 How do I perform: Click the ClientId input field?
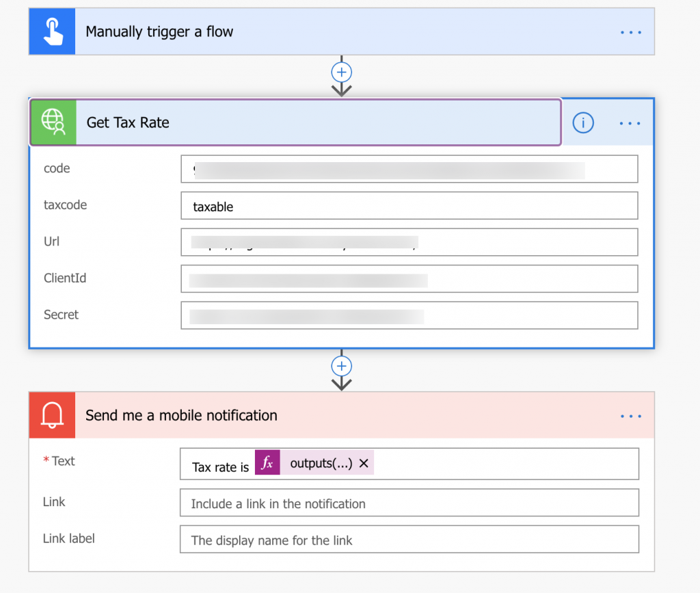click(409, 278)
